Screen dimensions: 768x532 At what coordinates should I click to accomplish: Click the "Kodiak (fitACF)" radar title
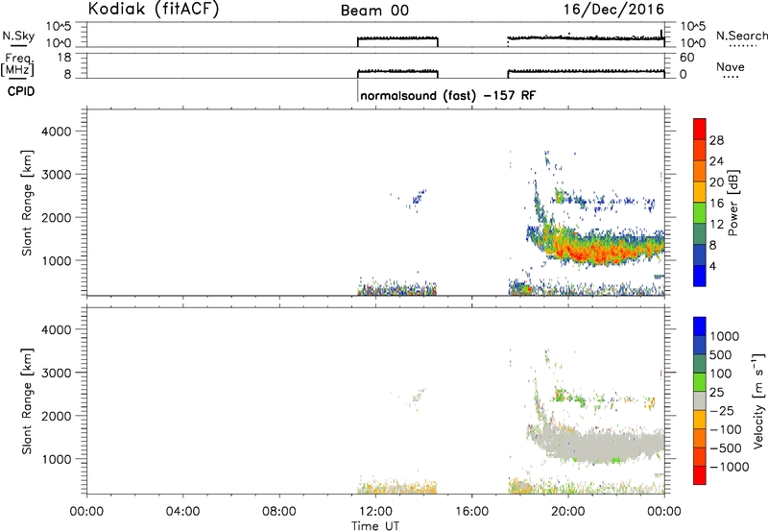point(154,9)
